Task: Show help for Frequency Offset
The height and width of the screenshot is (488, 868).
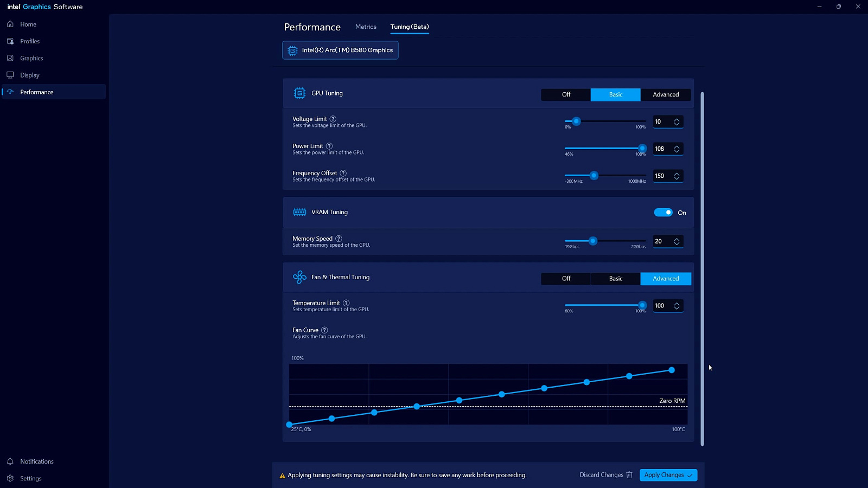Action: pyautogui.click(x=343, y=173)
